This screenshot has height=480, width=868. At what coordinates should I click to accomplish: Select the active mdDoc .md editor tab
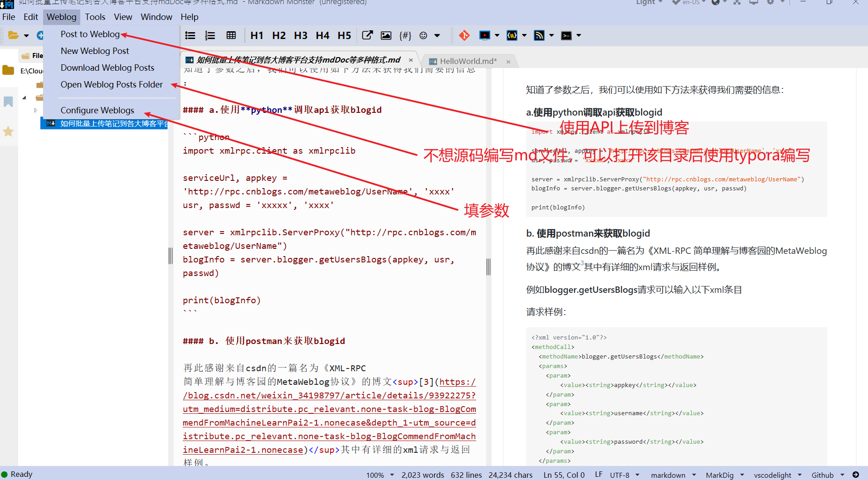[x=298, y=60]
